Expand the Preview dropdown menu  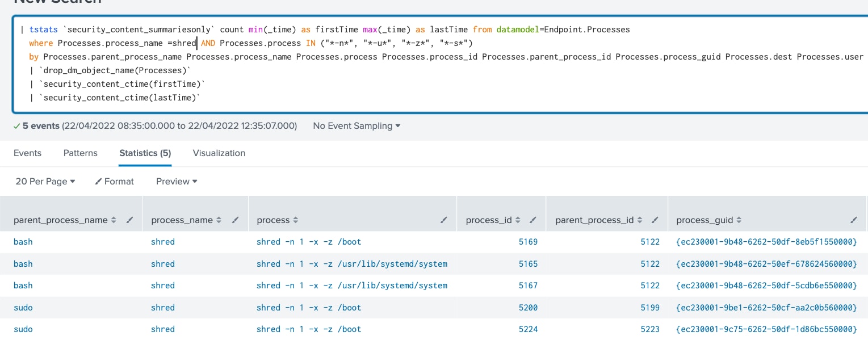pos(177,182)
